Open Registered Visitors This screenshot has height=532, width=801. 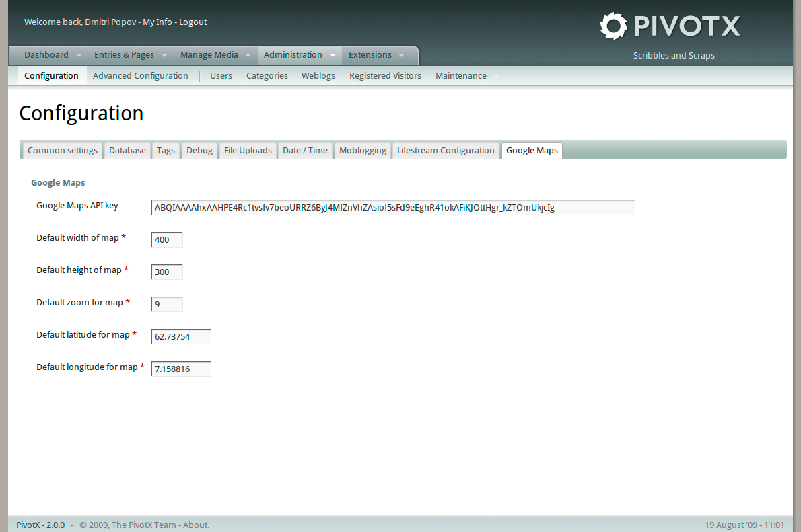click(x=385, y=75)
